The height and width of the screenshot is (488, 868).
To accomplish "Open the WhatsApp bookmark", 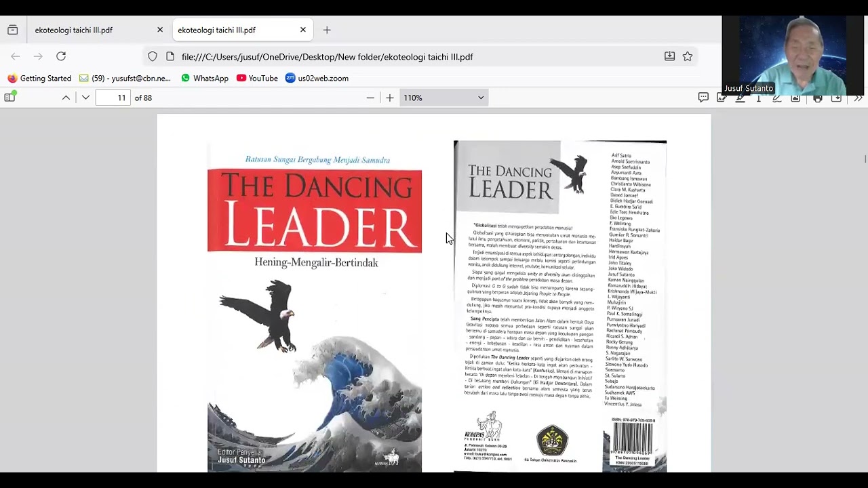I will 204,78.
